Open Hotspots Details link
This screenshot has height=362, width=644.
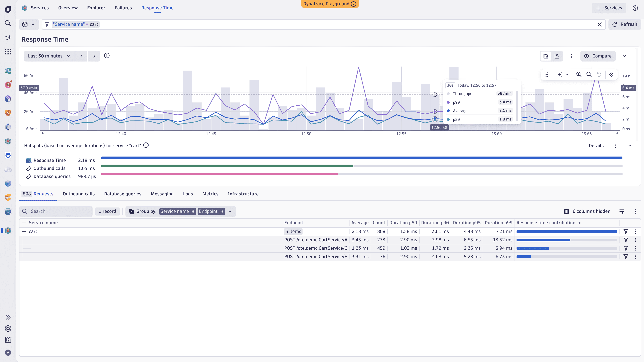pyautogui.click(x=596, y=146)
